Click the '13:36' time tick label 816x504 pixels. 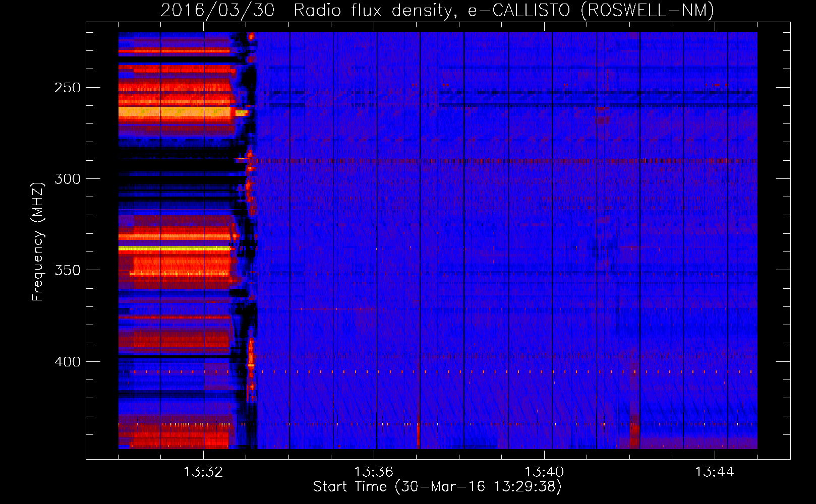(x=374, y=472)
